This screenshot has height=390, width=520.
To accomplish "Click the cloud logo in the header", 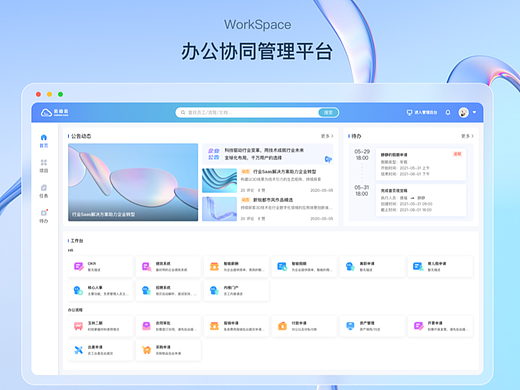I will pos(46,113).
